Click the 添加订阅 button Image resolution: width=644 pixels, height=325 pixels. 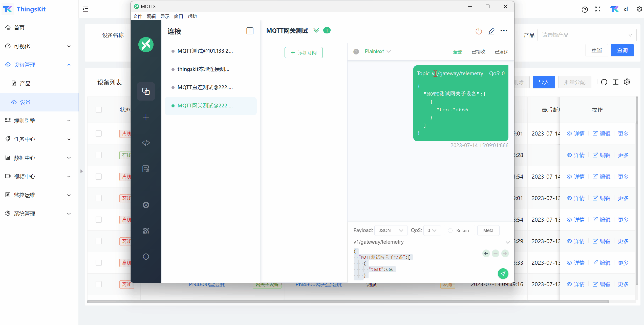(303, 52)
